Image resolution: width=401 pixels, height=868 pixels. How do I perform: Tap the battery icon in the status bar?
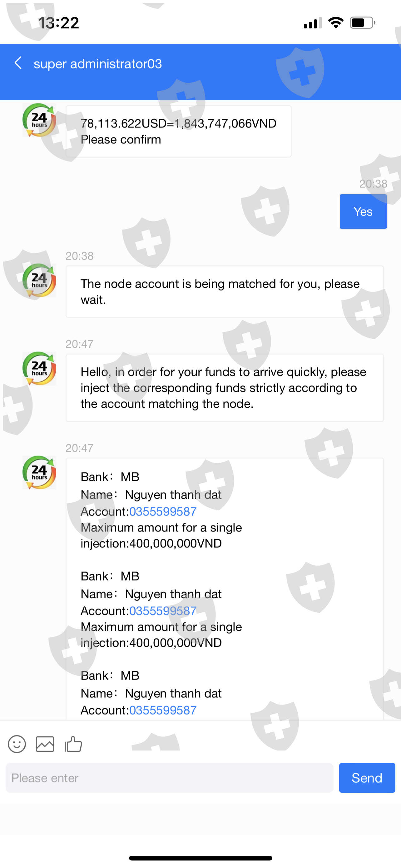(362, 23)
